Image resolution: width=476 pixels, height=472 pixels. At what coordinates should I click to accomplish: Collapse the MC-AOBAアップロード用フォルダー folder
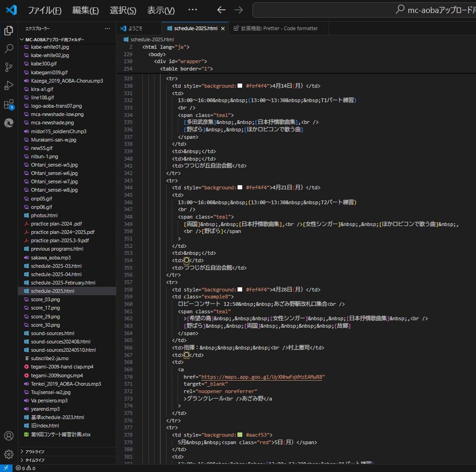tap(21, 39)
